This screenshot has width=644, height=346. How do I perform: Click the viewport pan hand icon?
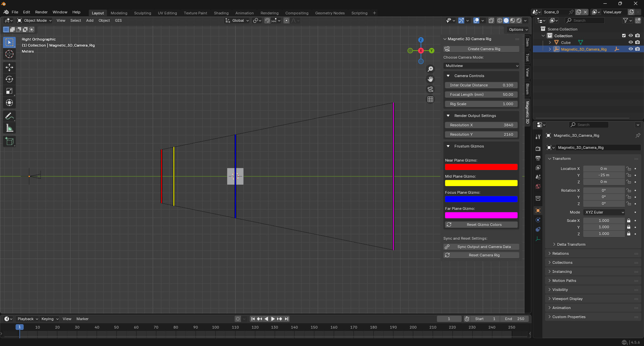(430, 79)
